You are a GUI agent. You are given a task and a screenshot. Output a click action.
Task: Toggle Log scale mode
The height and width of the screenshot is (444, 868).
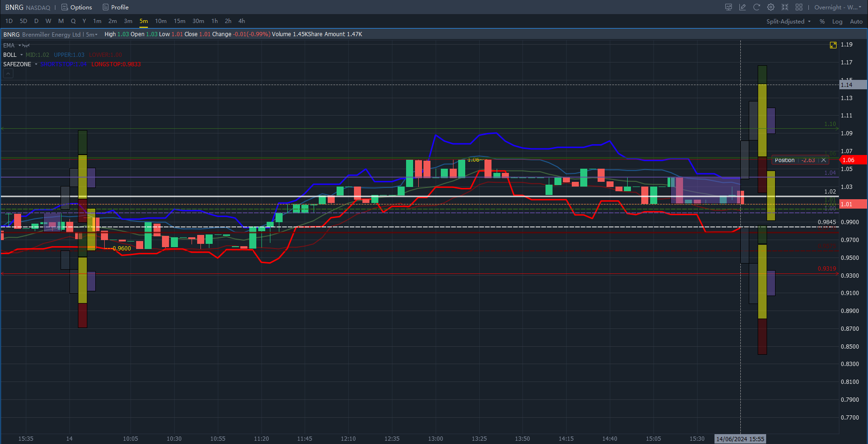point(837,22)
